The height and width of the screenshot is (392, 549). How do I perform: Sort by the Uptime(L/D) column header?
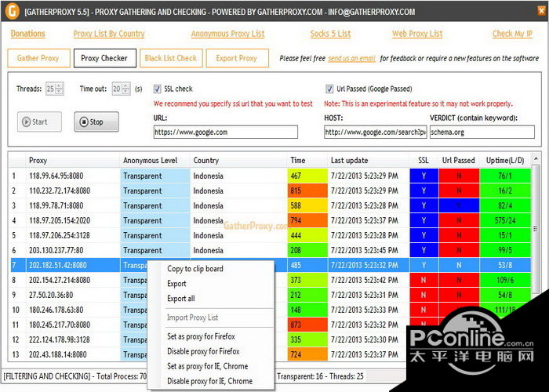[505, 160]
